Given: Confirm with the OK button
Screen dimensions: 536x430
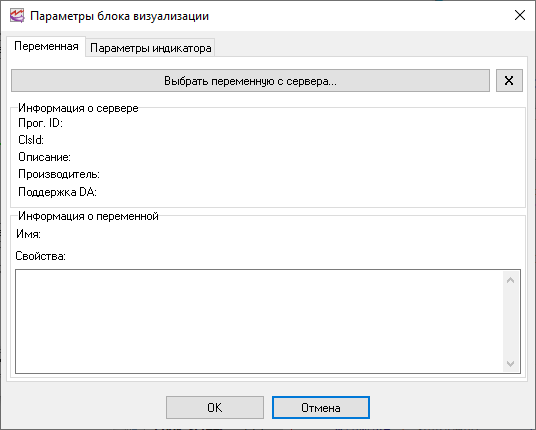Looking at the screenshot, I should coord(215,407).
